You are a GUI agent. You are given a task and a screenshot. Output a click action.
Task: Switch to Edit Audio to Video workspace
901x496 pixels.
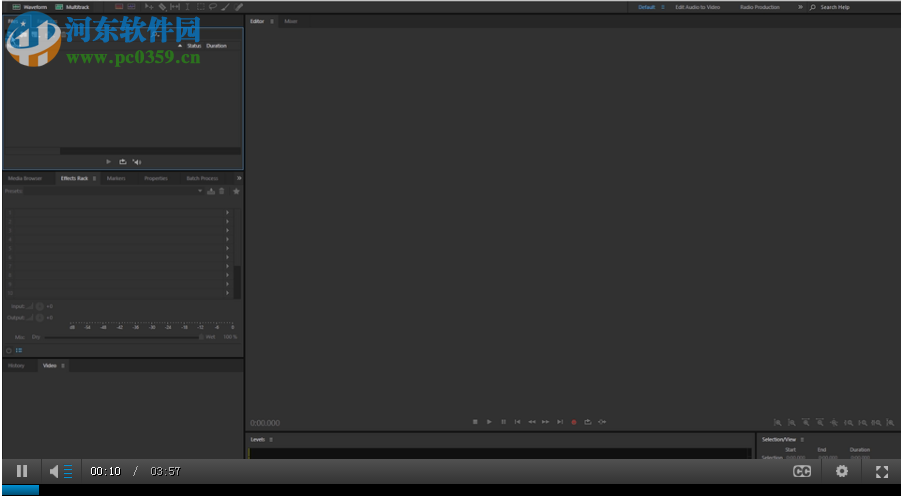pyautogui.click(x=697, y=7)
